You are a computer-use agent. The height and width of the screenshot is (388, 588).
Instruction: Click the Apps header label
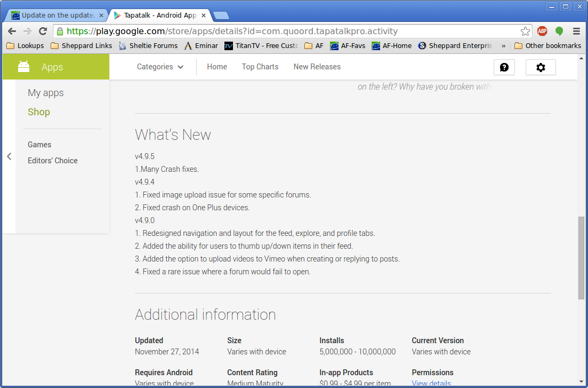52,67
